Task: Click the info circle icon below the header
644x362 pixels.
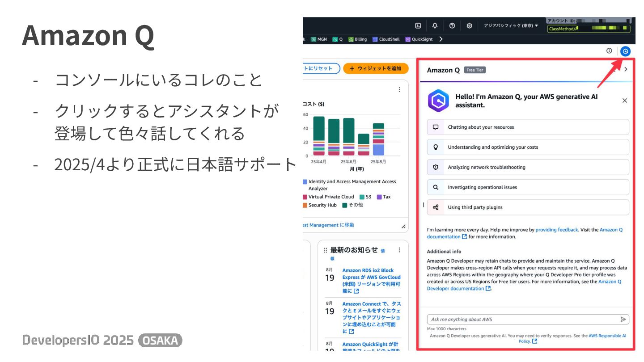Action: point(609,51)
